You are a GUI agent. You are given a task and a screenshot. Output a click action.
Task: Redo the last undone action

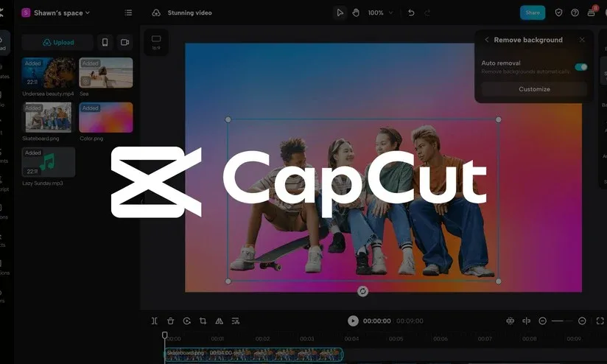427,13
